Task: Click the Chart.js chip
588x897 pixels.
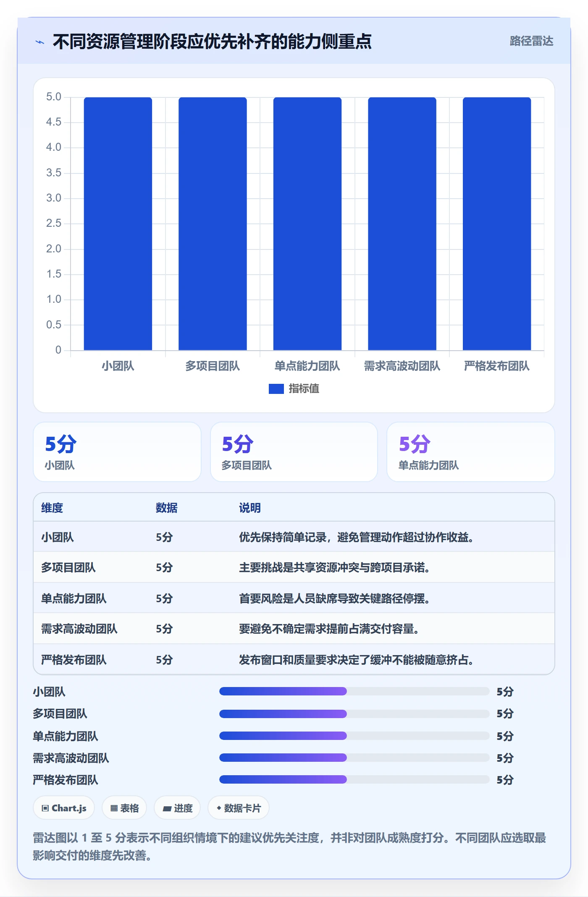Action: [x=64, y=808]
